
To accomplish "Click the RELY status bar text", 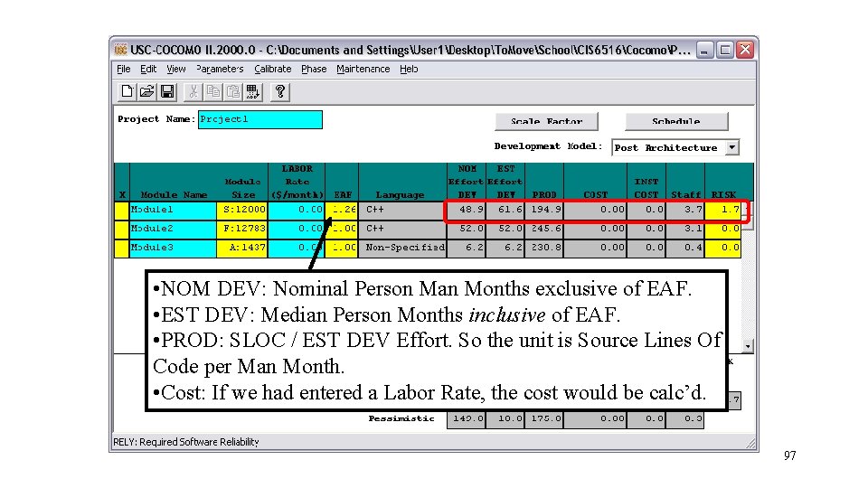I will pos(186,442).
